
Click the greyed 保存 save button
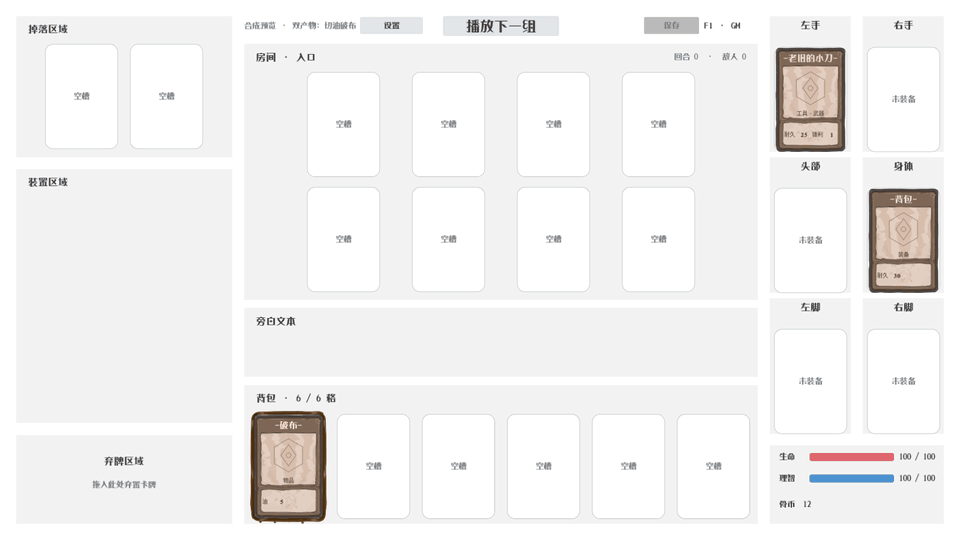[x=671, y=26]
